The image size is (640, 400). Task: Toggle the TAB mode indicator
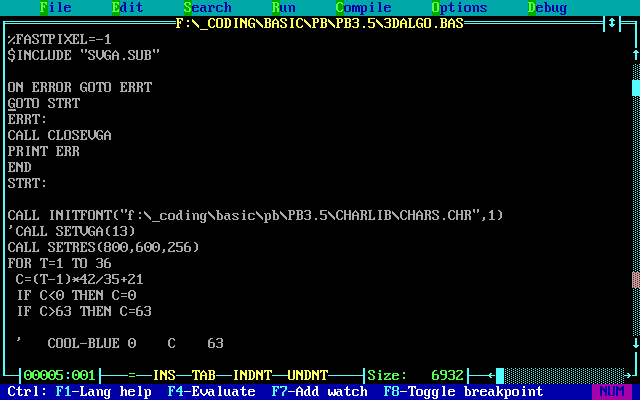coord(204,375)
